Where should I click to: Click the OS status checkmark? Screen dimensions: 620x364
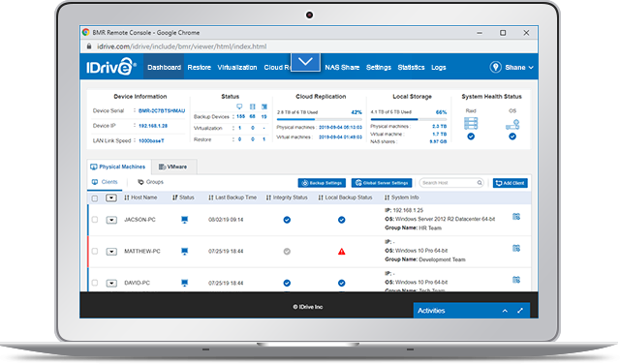tap(512, 136)
